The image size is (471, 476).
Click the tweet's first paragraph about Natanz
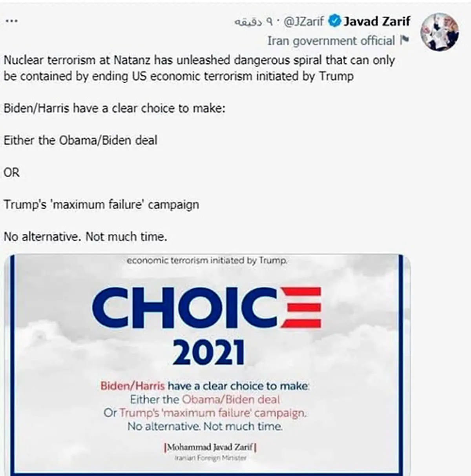[x=199, y=68]
